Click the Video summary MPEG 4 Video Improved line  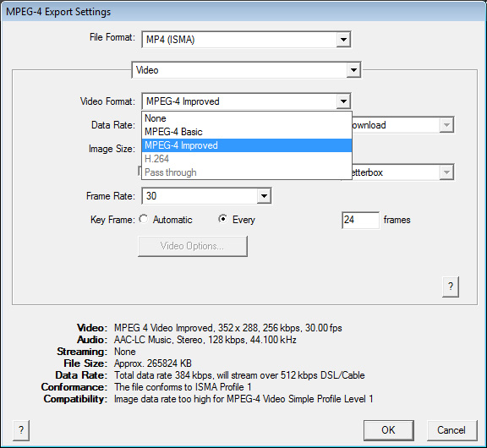(x=228, y=328)
